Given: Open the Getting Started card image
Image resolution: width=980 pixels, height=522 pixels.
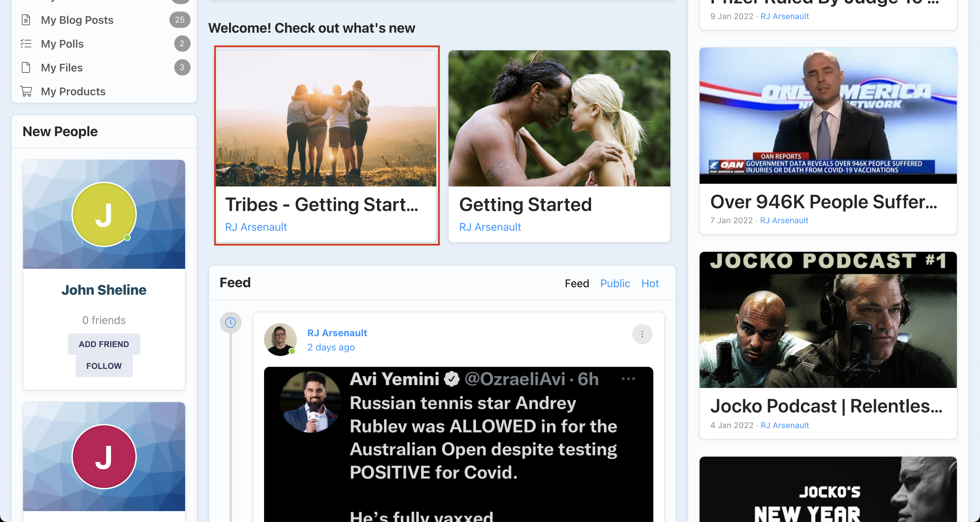Looking at the screenshot, I should (559, 118).
